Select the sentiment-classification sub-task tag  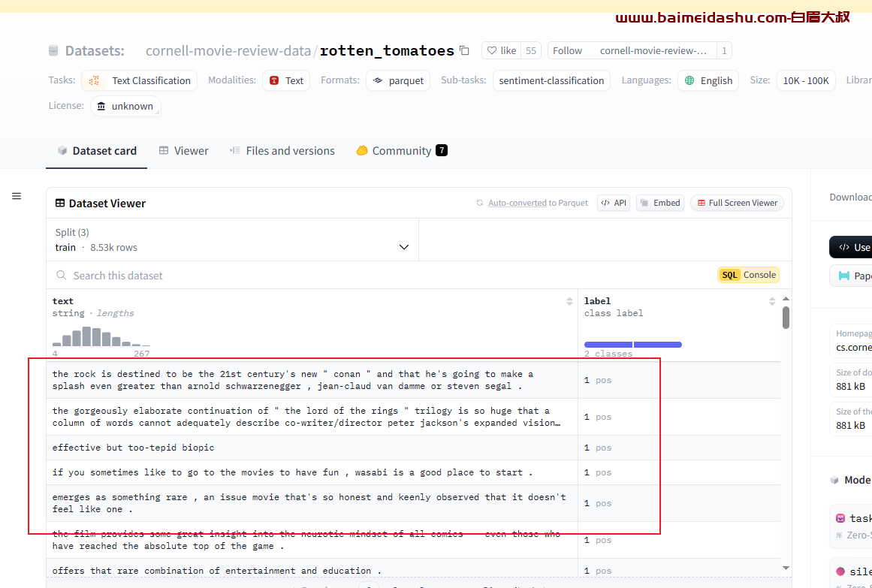(x=551, y=80)
